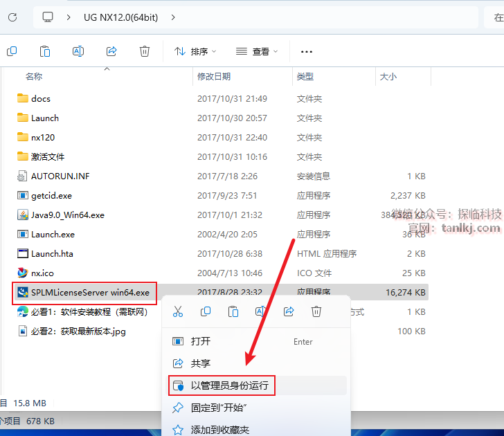Select the SPLMLicenseServer win64.exe icon
This screenshot has height=436, width=504.
point(22,292)
